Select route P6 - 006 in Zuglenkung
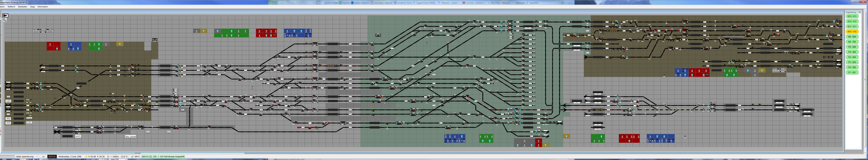The height and width of the screenshot is (160, 868). coord(852,47)
